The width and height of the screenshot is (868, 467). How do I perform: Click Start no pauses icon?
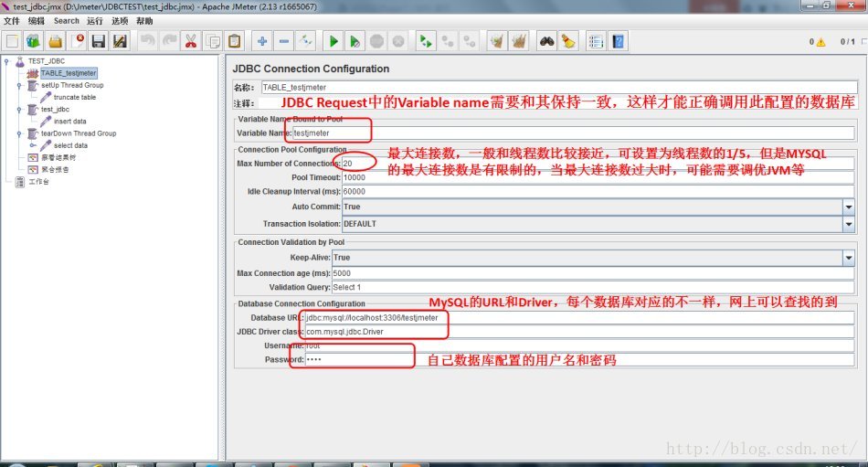(x=355, y=41)
